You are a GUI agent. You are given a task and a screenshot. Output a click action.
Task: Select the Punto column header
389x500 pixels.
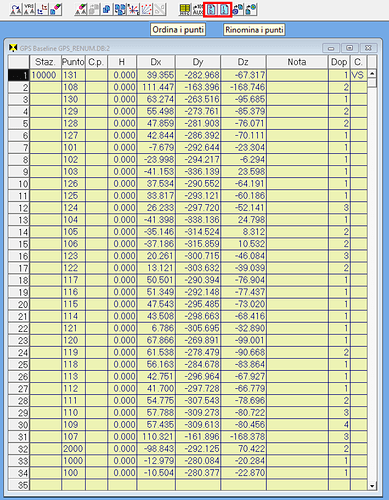tap(73, 62)
